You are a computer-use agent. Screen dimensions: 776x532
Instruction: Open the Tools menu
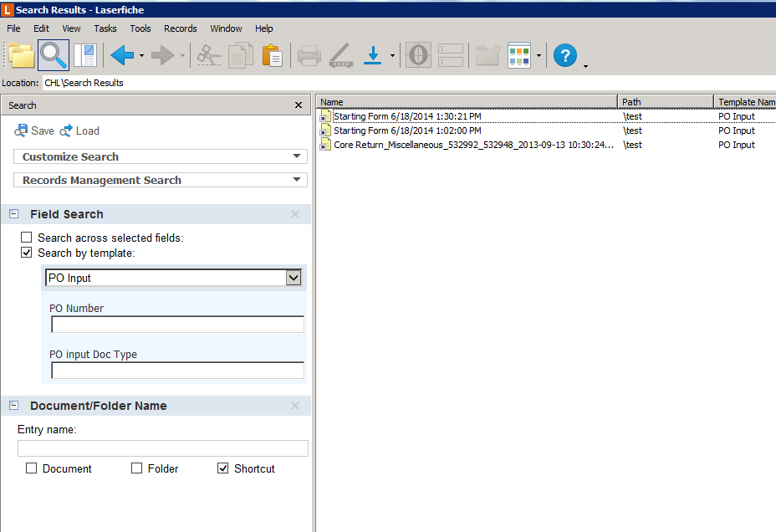[140, 28]
